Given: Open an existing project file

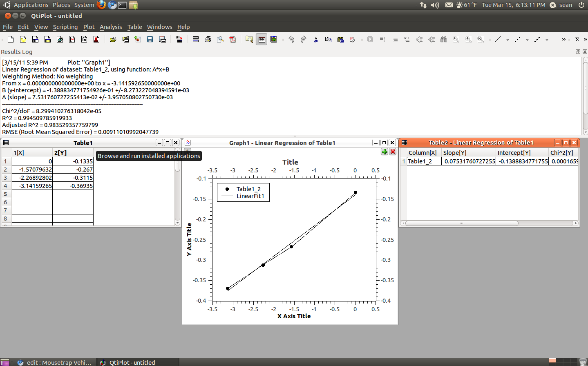Looking at the screenshot, I should click(x=113, y=39).
